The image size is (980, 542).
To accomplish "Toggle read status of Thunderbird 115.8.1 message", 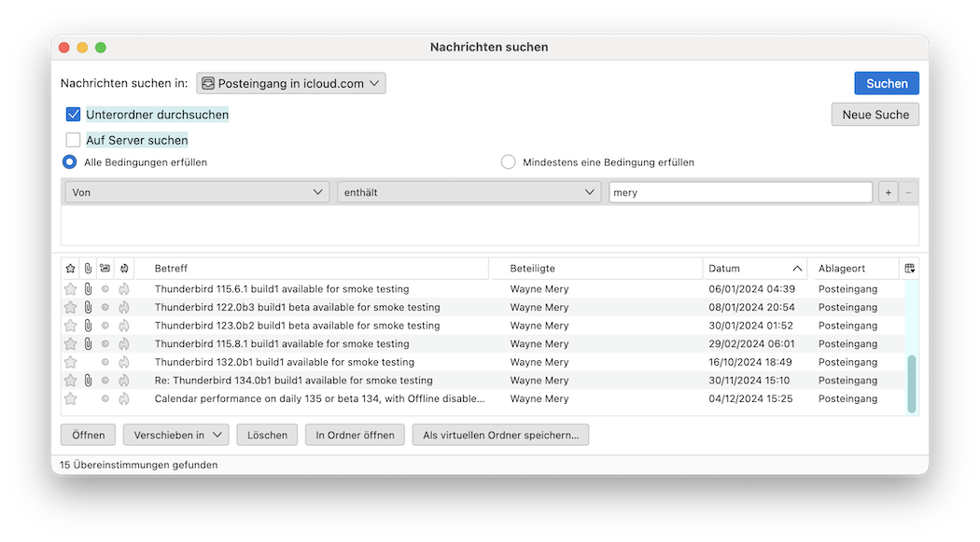I will (x=105, y=343).
